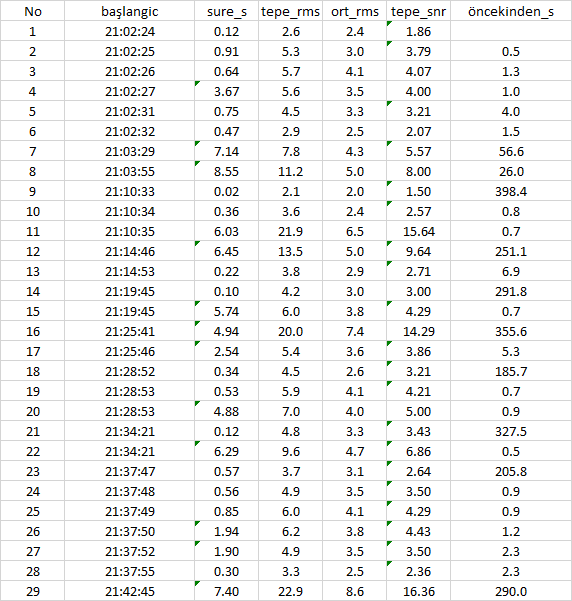Select the 'No' header cell

click(x=33, y=11)
